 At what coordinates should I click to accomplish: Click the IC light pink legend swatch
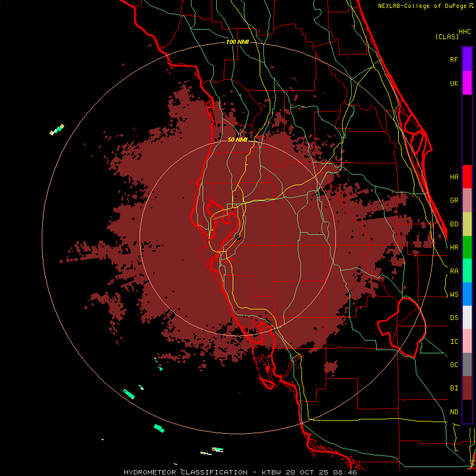[467, 341]
